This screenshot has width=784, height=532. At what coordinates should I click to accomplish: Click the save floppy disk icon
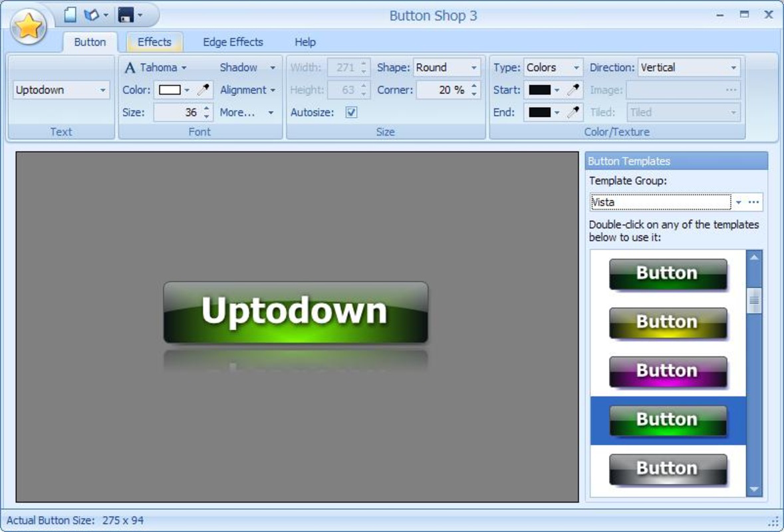point(126,15)
